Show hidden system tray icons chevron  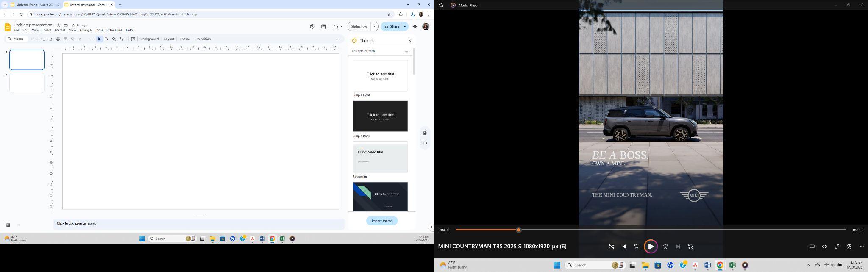pyautogui.click(x=808, y=265)
